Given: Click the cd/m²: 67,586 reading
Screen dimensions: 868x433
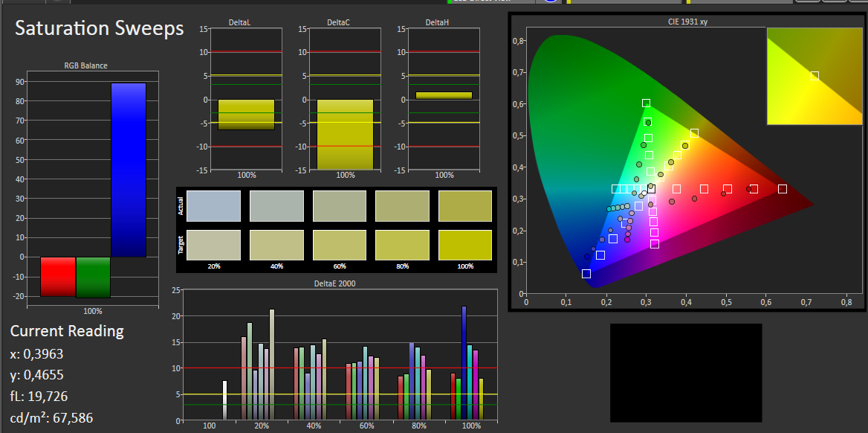Looking at the screenshot, I should click(x=51, y=417).
